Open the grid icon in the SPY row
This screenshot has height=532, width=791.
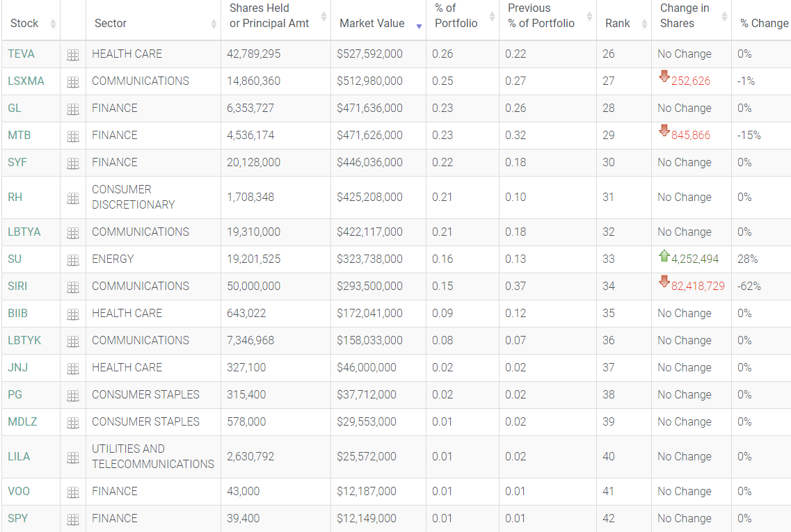click(73, 520)
